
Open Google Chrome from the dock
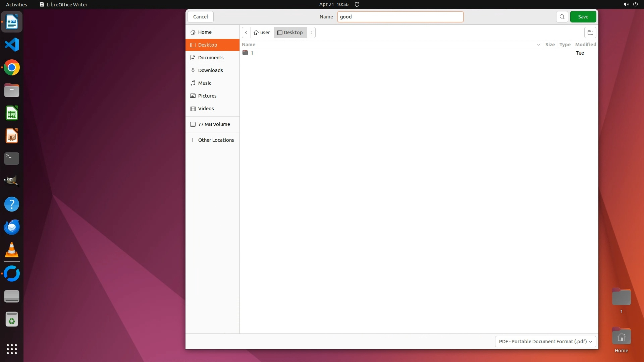coord(12,68)
